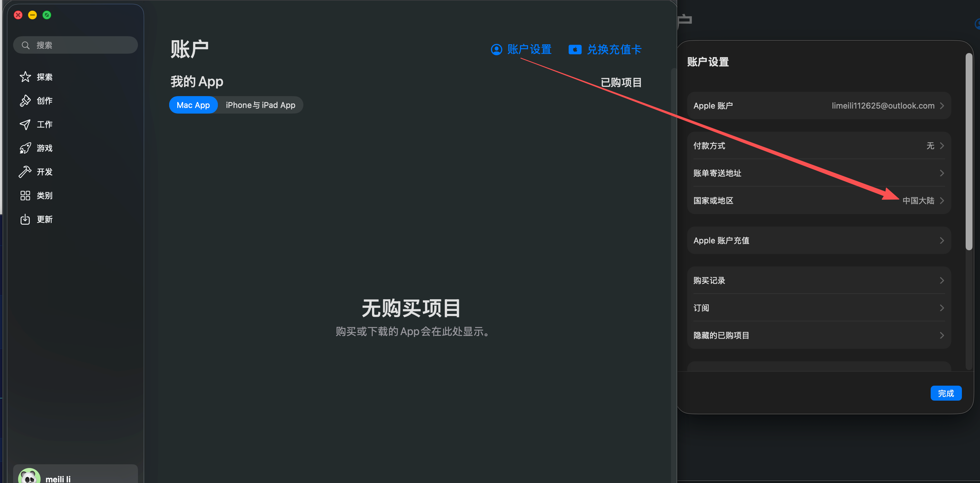
Task: Click the email limeili112625@outlook.com
Action: click(883, 106)
